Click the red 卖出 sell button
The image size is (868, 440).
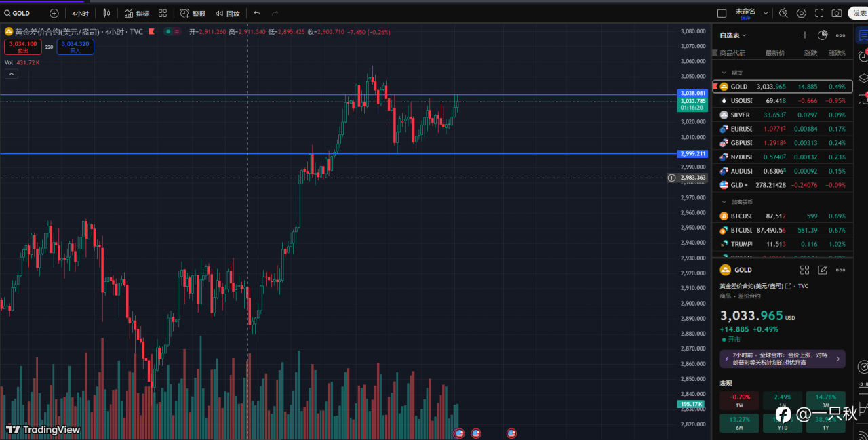23,46
